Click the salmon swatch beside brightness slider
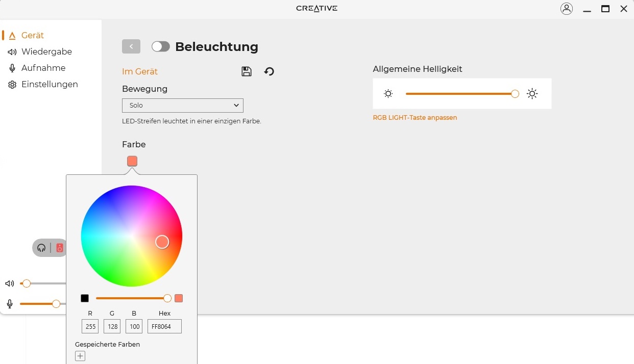Image resolution: width=634 pixels, height=364 pixels. [x=179, y=298]
